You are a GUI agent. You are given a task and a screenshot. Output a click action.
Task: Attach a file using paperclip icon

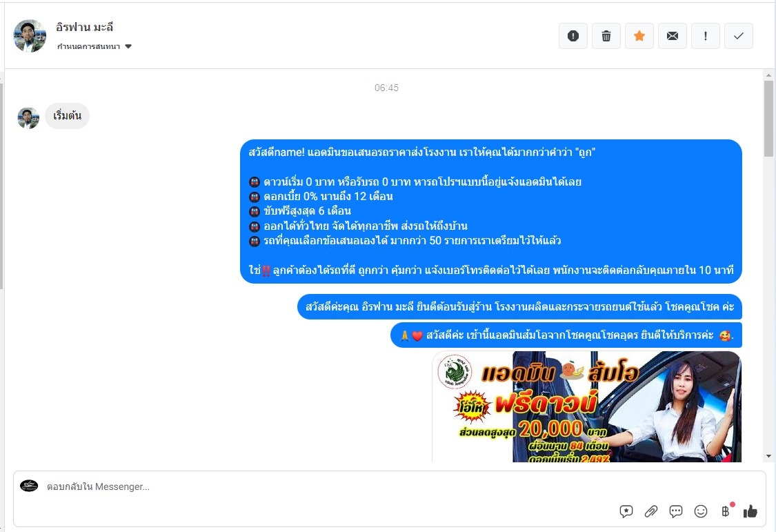pos(651,511)
